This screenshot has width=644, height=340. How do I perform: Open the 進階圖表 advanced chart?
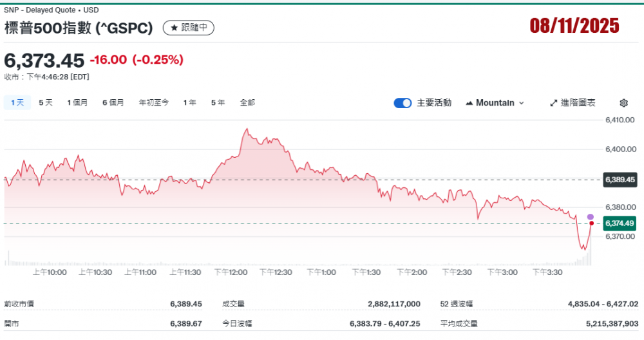[x=573, y=103]
